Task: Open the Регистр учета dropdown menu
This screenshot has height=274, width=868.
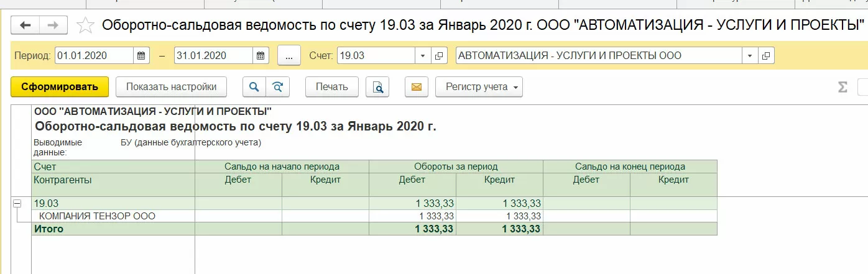Action: point(479,87)
